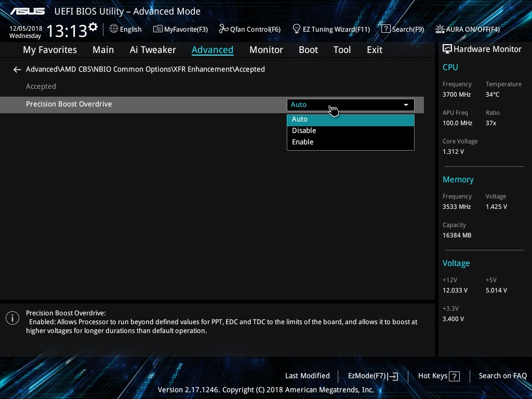Click CPU temperature value 34°C
Image resolution: width=532 pixels, height=399 pixels.
tap(493, 95)
